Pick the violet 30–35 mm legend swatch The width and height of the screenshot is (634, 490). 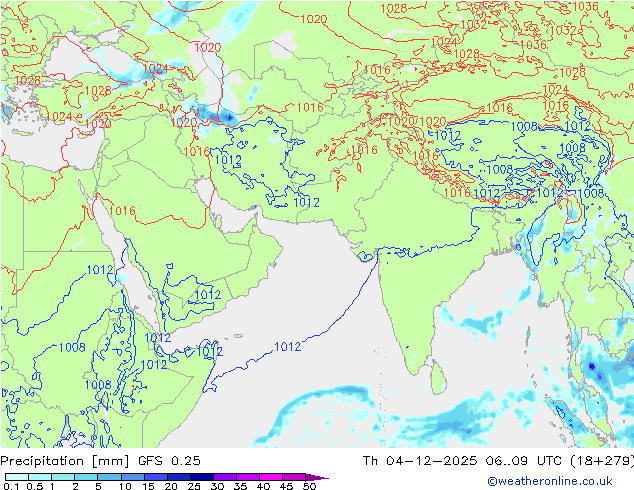[224, 477]
